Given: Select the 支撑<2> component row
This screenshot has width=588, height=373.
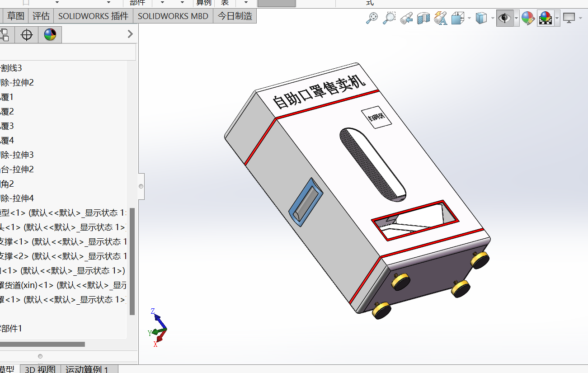Looking at the screenshot, I should coord(63,256).
